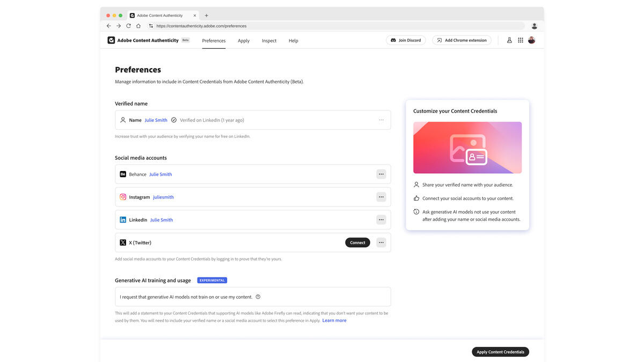644x362 pixels.
Task: Click the LinkedIn icon in social media accounts
Action: point(123,219)
